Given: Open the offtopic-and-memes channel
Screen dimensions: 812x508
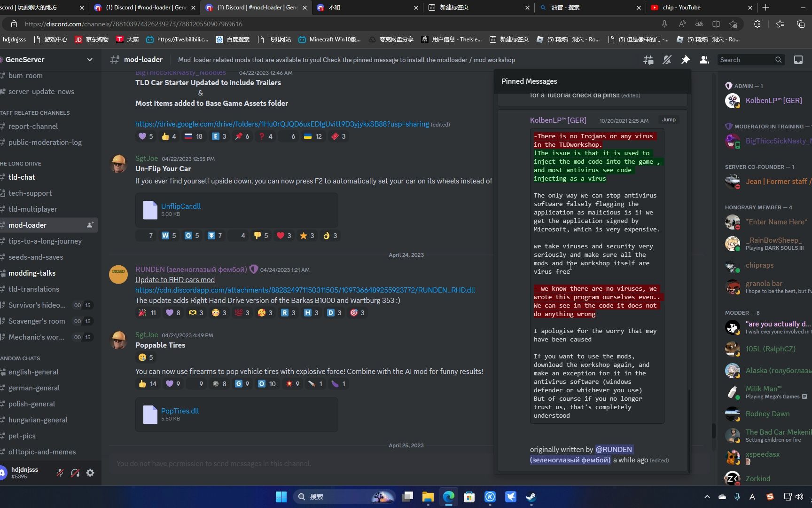Looking at the screenshot, I should tap(42, 452).
